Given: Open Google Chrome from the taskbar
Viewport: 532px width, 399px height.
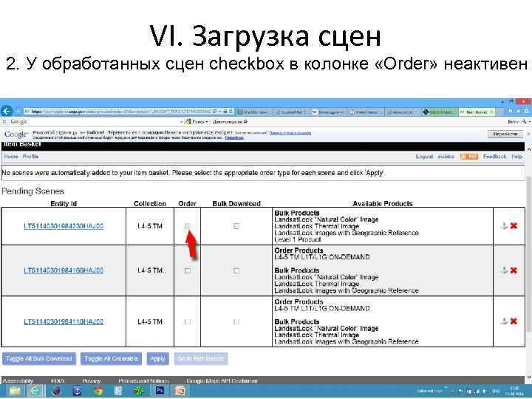Looking at the screenshot, I should [x=98, y=391].
